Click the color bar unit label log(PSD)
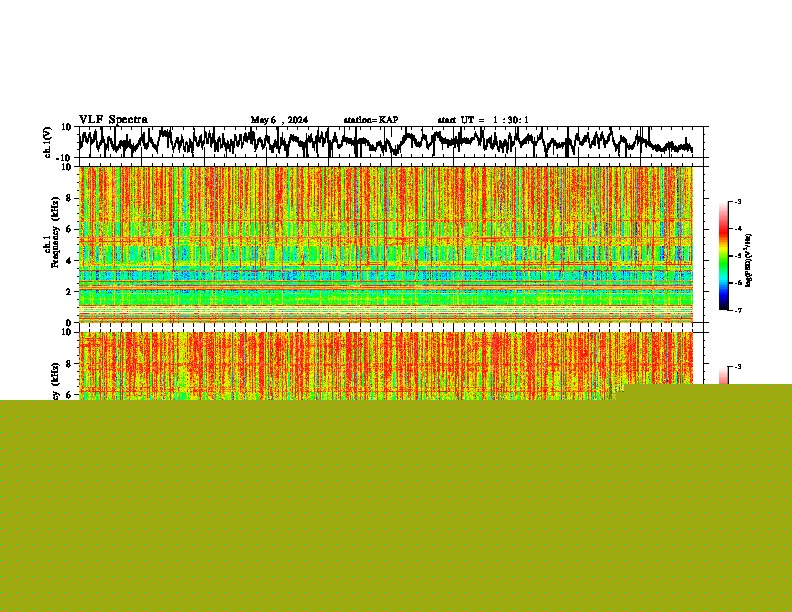This screenshot has height=612, width=792. coord(749,261)
